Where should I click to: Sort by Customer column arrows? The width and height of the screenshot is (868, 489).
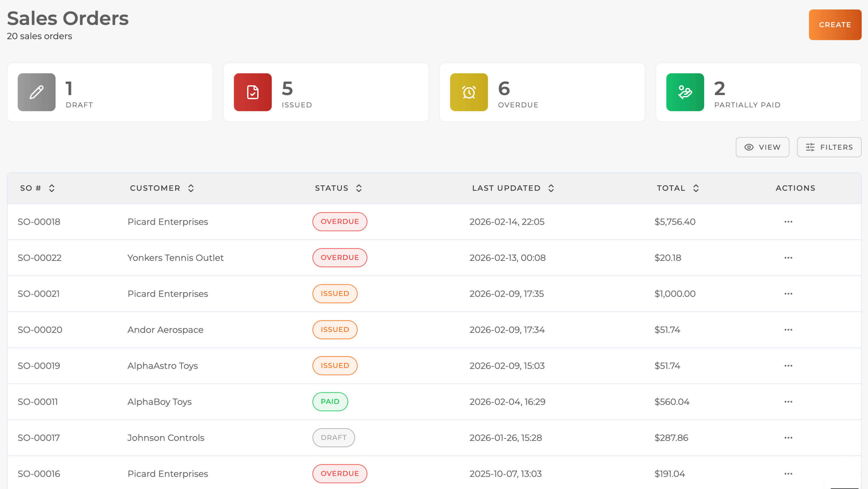(191, 188)
